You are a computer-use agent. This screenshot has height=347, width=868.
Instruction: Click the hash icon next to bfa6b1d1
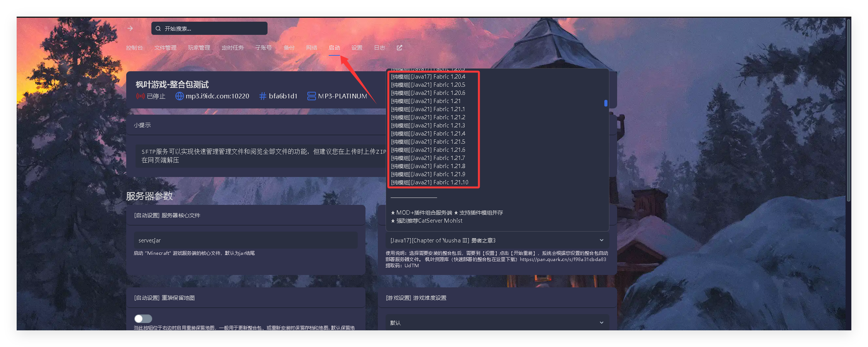click(x=262, y=96)
